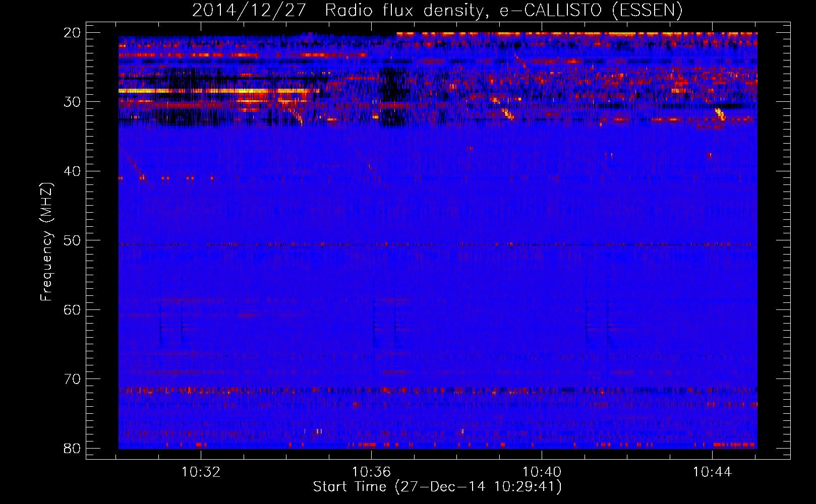Click the 50 MHz frequency tick label

coord(72,240)
